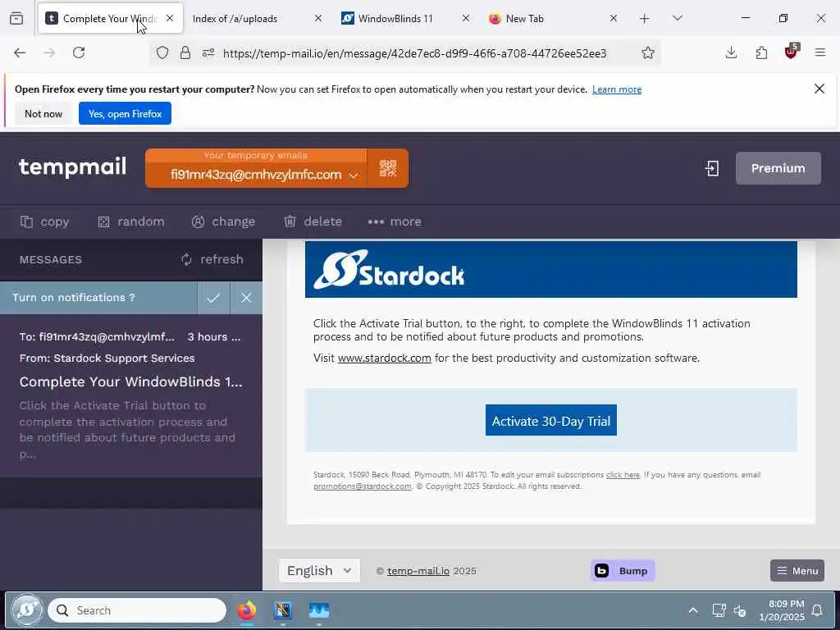Open tracking protection shield icon
This screenshot has width=840, height=630.
click(x=162, y=52)
